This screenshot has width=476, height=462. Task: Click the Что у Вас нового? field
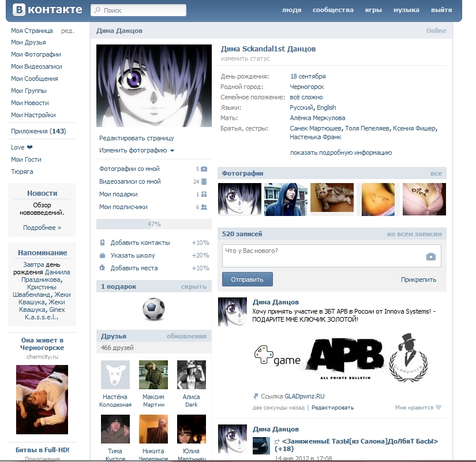point(332,256)
